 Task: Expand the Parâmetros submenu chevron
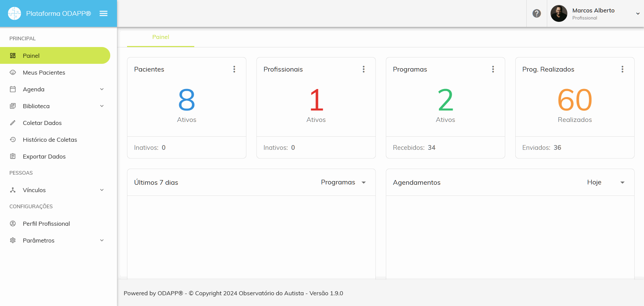click(x=102, y=240)
